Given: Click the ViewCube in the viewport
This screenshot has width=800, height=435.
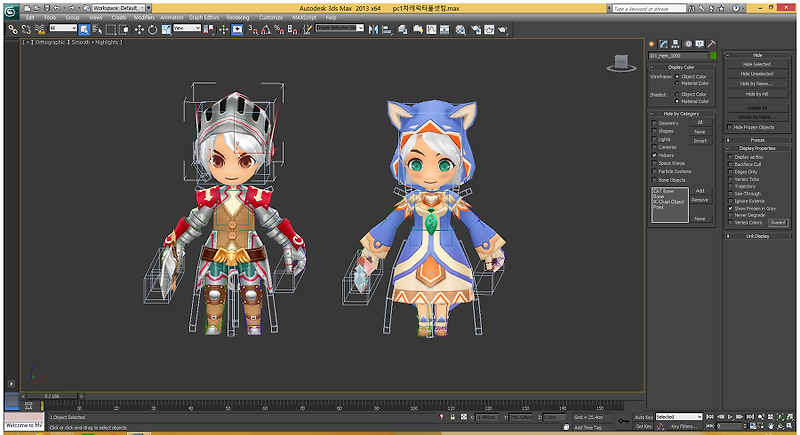Looking at the screenshot, I should 621,63.
